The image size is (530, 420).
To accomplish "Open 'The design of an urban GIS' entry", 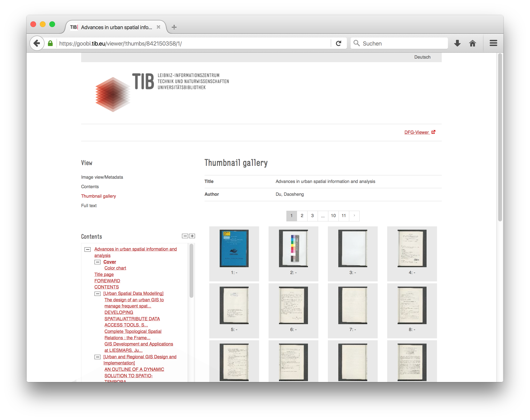I will click(x=134, y=303).
